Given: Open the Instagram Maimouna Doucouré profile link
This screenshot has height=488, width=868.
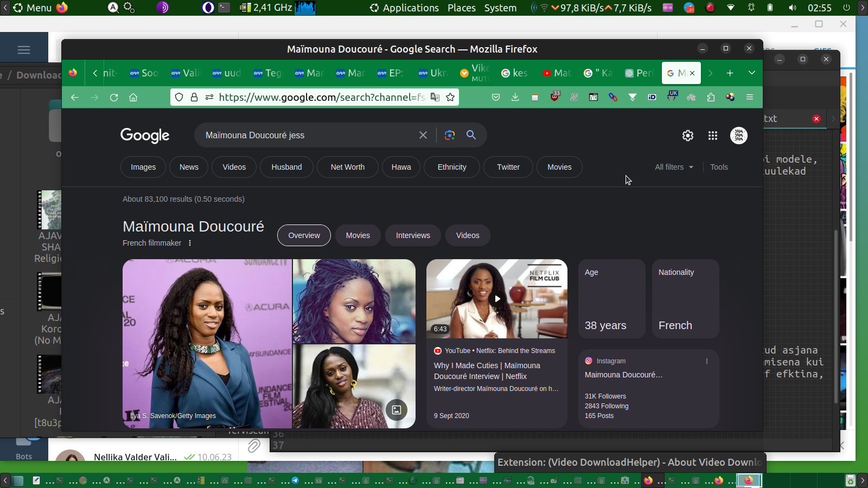Looking at the screenshot, I should (623, 375).
